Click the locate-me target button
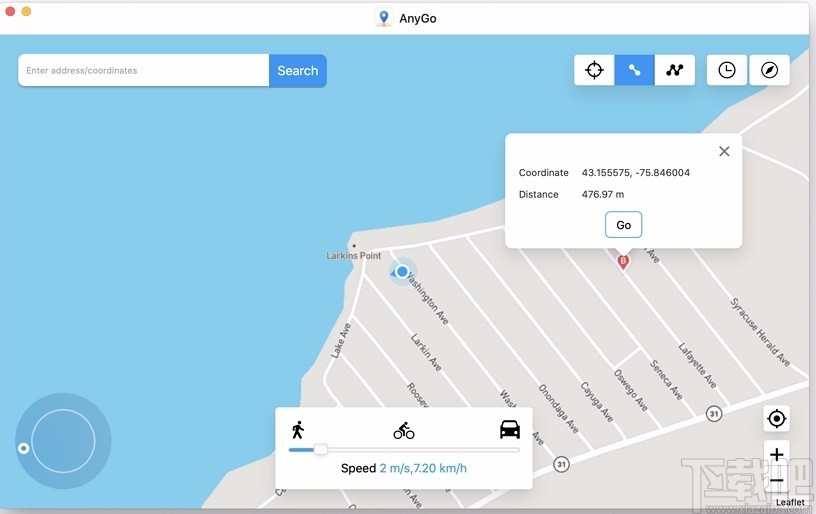Screen dimensions: 816x514 [776, 418]
